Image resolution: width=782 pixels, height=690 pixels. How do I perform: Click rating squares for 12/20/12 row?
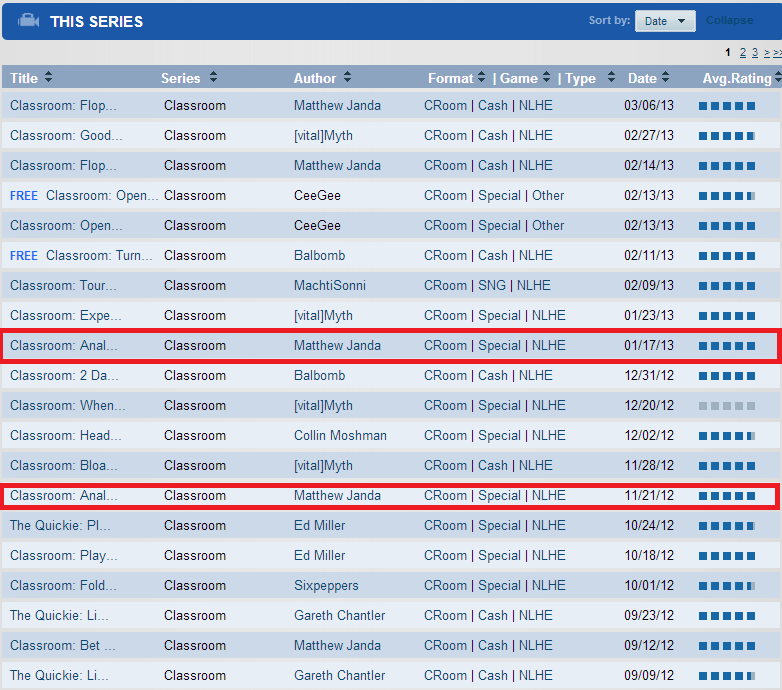coord(727,406)
